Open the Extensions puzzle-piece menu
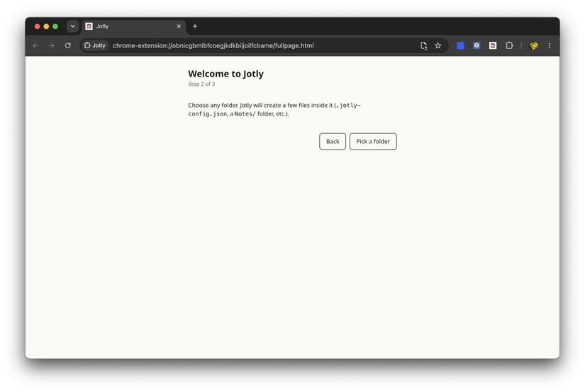This screenshot has width=585, height=392. (509, 45)
